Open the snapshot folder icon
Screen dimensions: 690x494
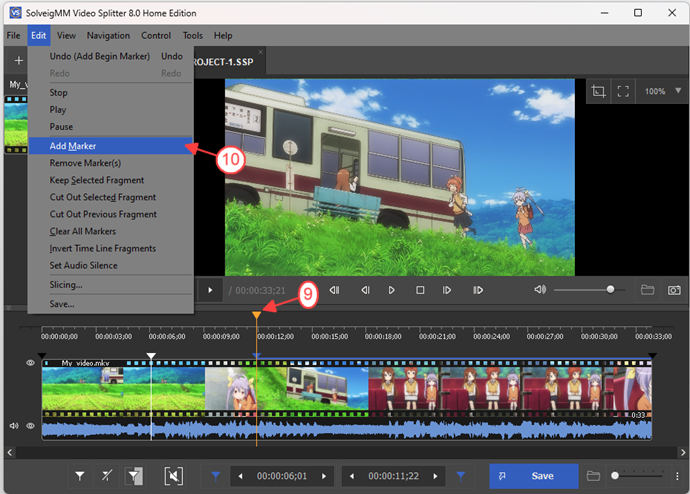647,290
